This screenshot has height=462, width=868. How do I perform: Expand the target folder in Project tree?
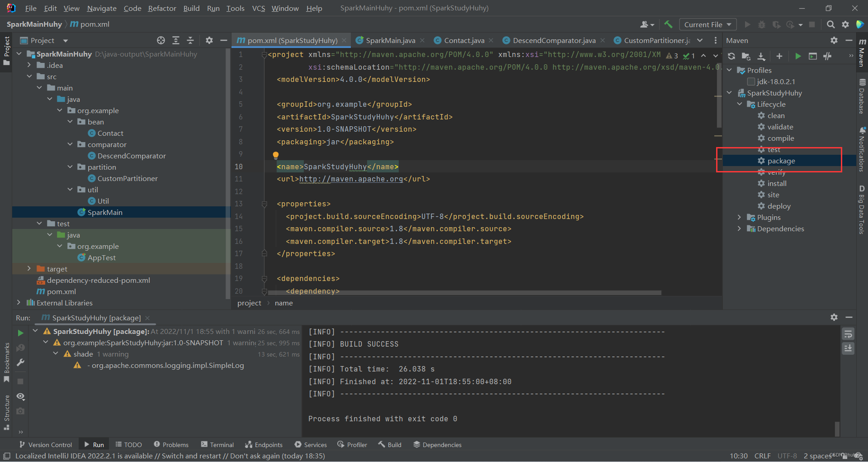pyautogui.click(x=29, y=269)
